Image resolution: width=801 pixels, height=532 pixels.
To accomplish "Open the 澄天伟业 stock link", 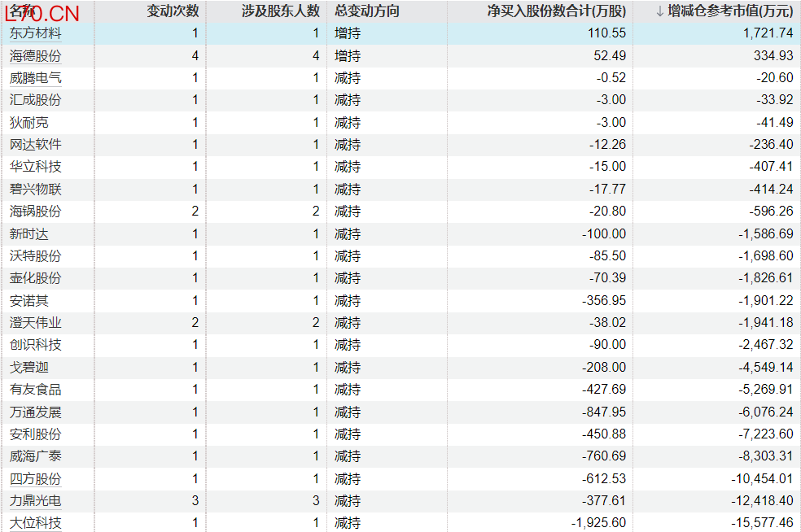I will coord(35,323).
